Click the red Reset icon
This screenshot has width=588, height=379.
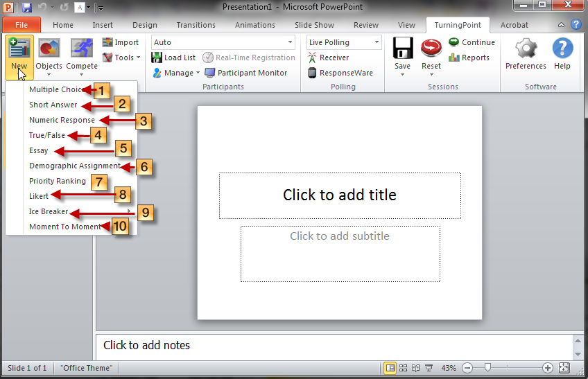click(431, 48)
